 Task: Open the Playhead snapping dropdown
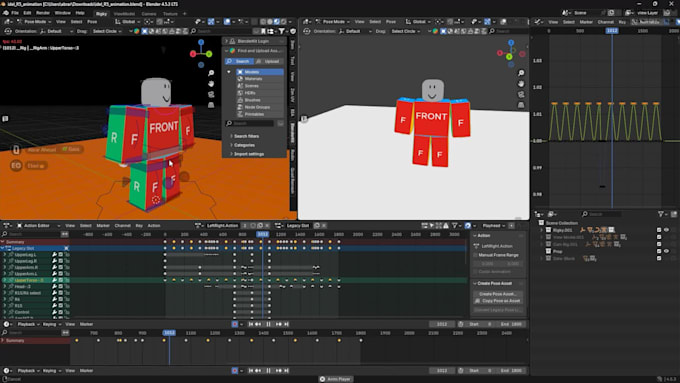pos(494,226)
